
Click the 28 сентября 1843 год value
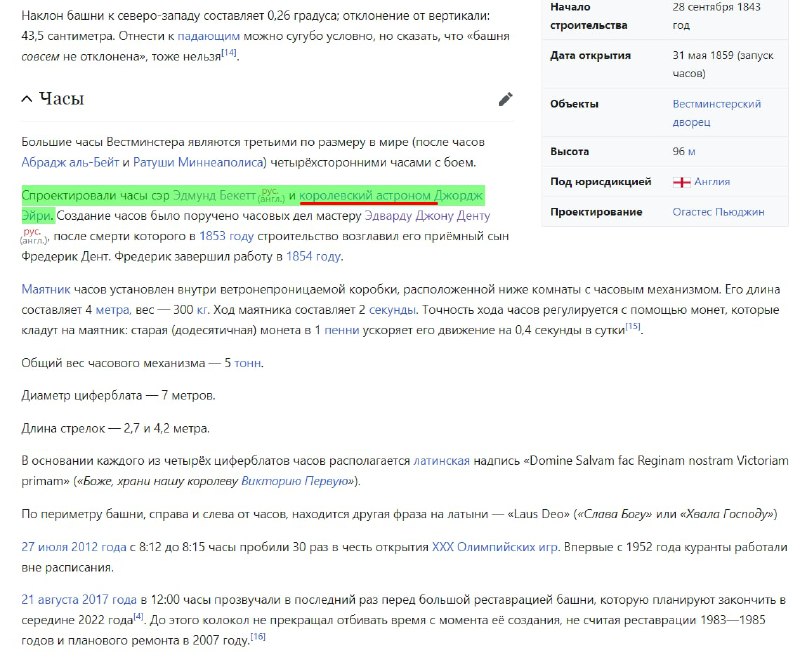pos(716,16)
